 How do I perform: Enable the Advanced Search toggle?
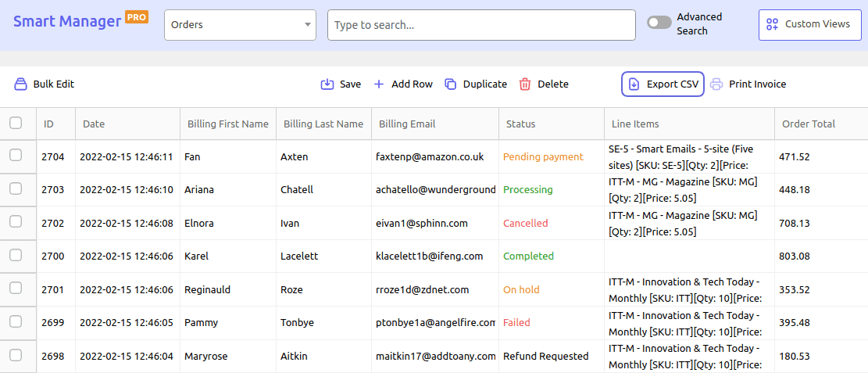click(659, 23)
